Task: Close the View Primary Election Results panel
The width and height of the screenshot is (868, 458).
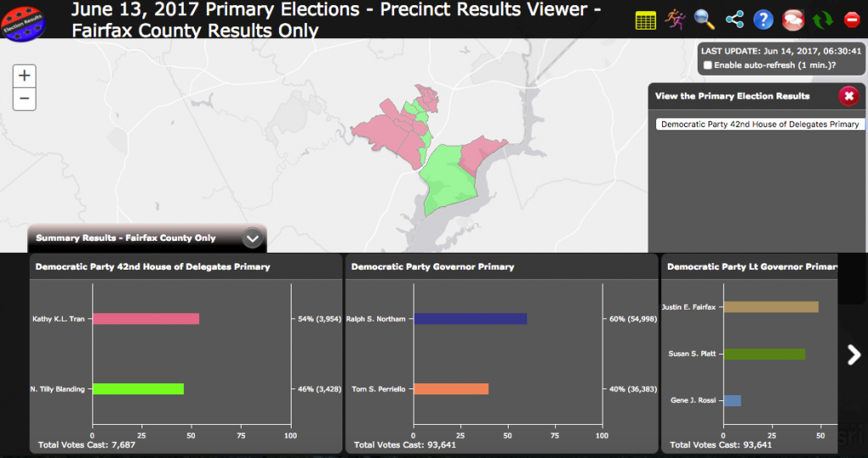Action: pyautogui.click(x=849, y=96)
